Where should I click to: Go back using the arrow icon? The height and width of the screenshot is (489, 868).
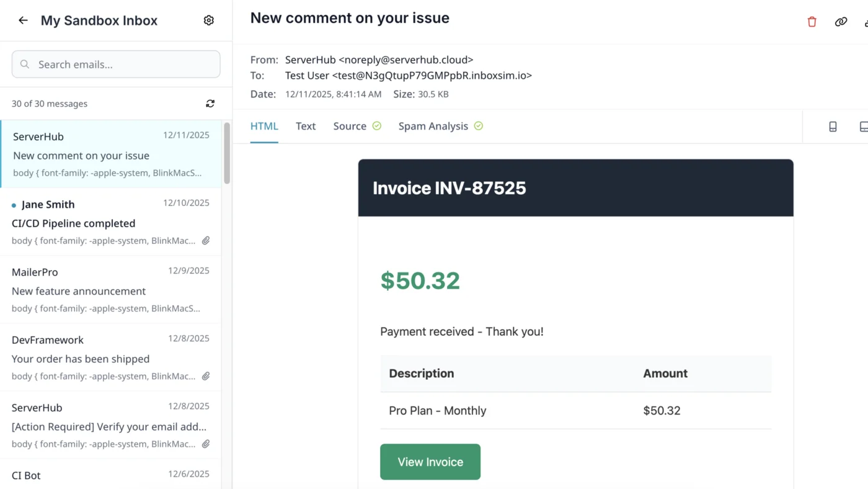[23, 20]
